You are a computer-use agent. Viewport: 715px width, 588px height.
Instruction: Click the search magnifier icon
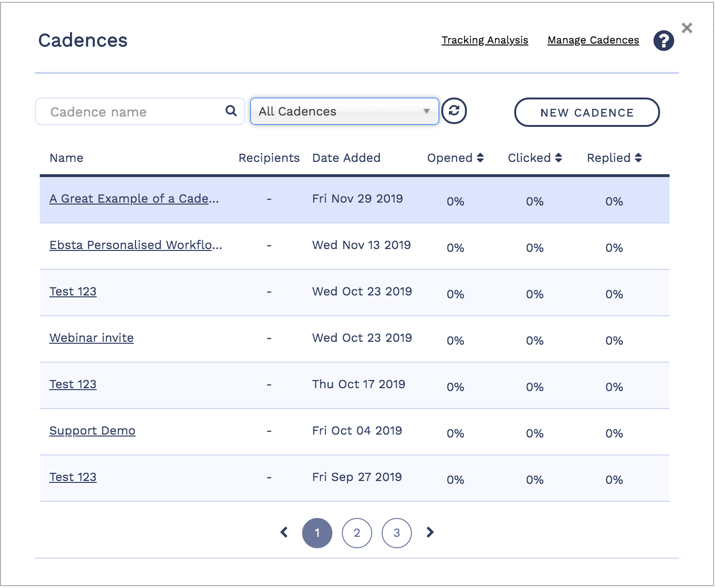click(x=231, y=111)
